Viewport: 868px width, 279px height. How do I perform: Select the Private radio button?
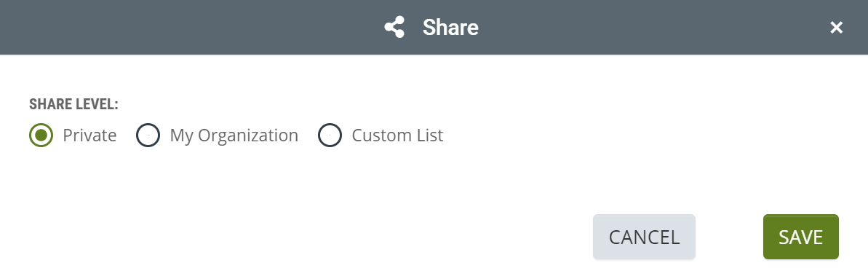41,135
